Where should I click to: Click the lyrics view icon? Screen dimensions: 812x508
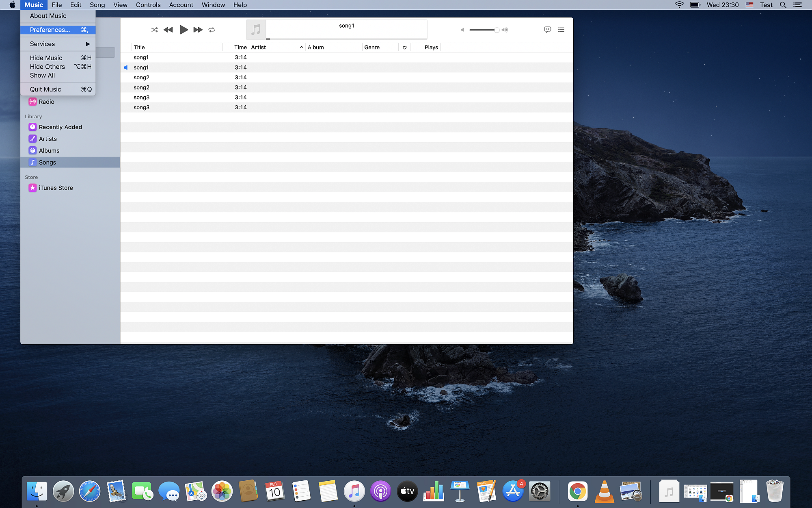pyautogui.click(x=547, y=29)
